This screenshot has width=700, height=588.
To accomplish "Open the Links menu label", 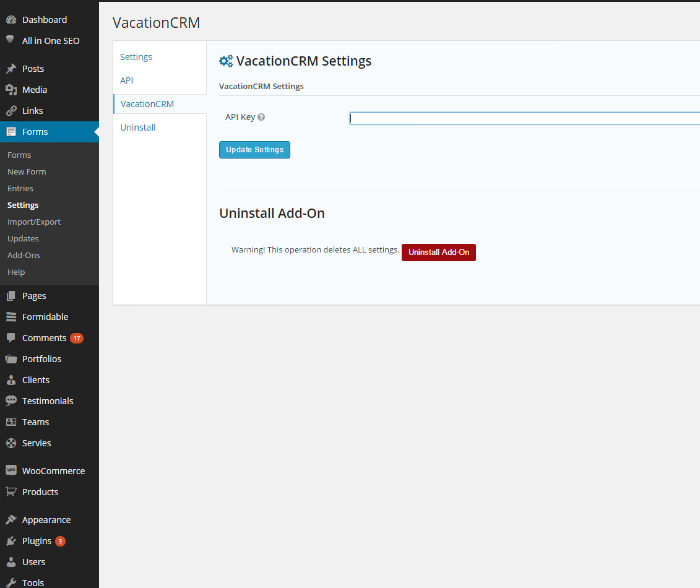I will [x=33, y=111].
